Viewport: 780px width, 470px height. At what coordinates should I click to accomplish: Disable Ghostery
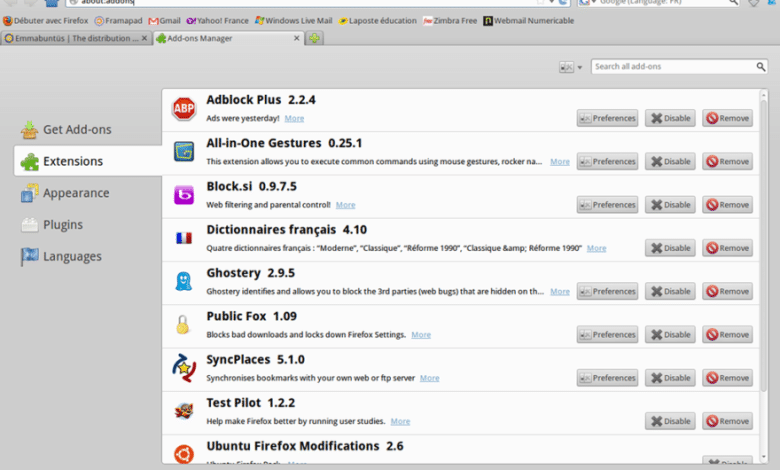pos(670,291)
